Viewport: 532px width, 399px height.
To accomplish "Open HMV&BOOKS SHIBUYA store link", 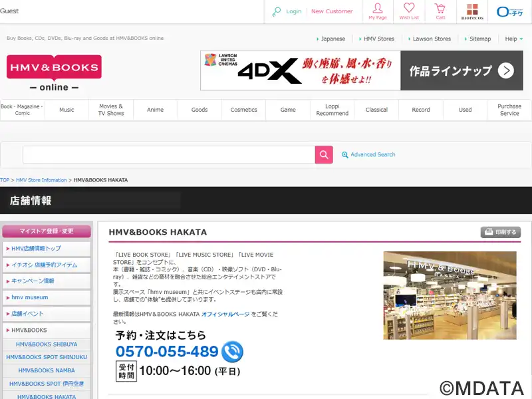I will pos(47,344).
